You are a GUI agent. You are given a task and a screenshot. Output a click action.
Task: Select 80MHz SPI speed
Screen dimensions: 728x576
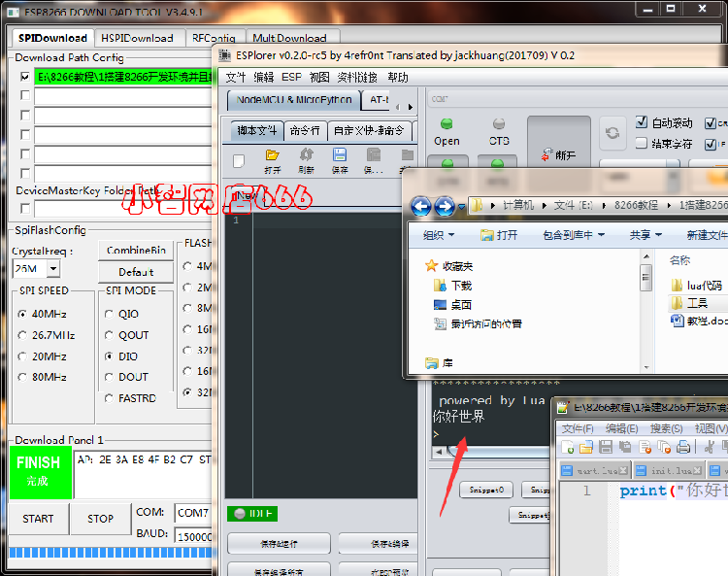click(22, 377)
